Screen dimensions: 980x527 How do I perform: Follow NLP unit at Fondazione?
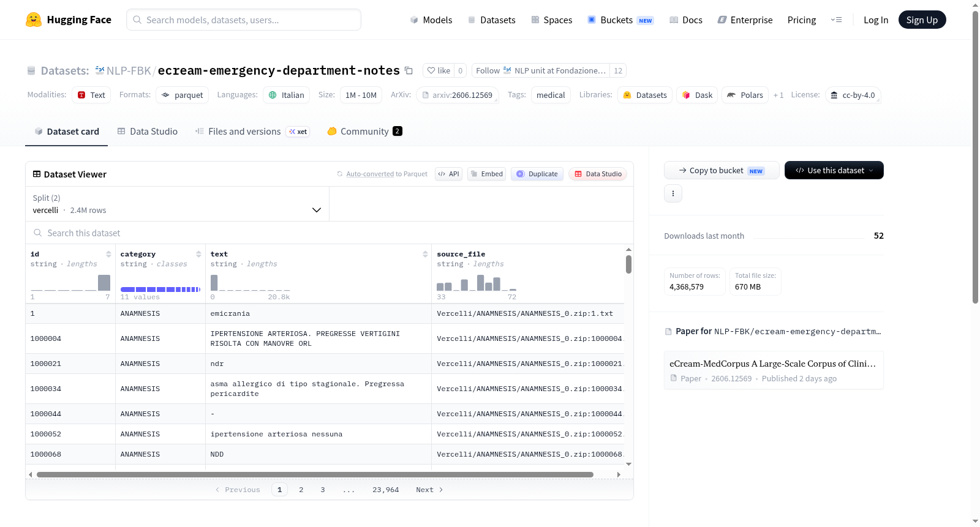pyautogui.click(x=541, y=70)
